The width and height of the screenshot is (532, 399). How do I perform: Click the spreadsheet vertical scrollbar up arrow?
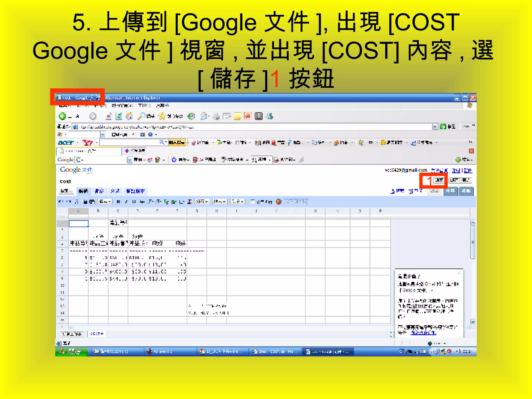pyautogui.click(x=473, y=223)
